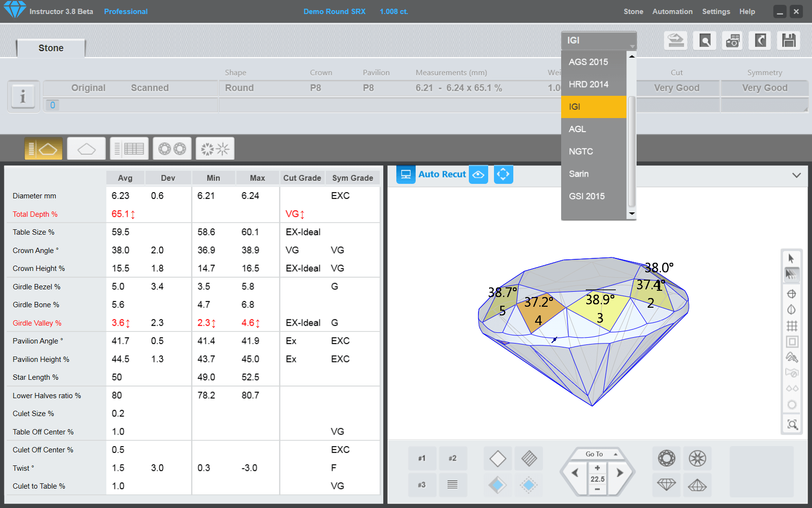Switch to the pavilion bottom star view icon
The image size is (812, 508).
(697, 458)
